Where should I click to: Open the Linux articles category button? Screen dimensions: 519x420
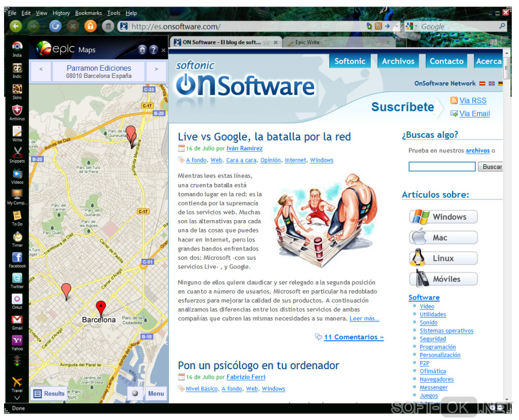pyautogui.click(x=443, y=258)
